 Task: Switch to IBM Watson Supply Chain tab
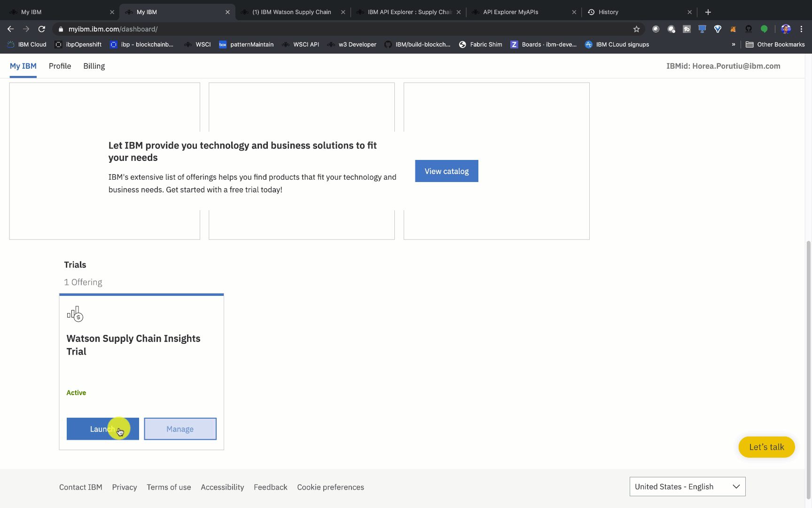pyautogui.click(x=291, y=12)
